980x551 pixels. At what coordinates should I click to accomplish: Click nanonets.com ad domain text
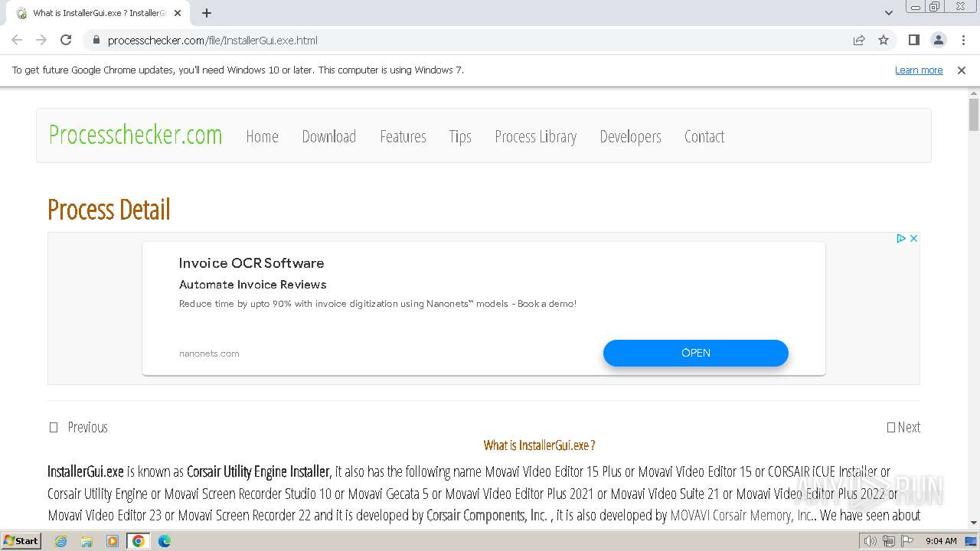coord(209,354)
